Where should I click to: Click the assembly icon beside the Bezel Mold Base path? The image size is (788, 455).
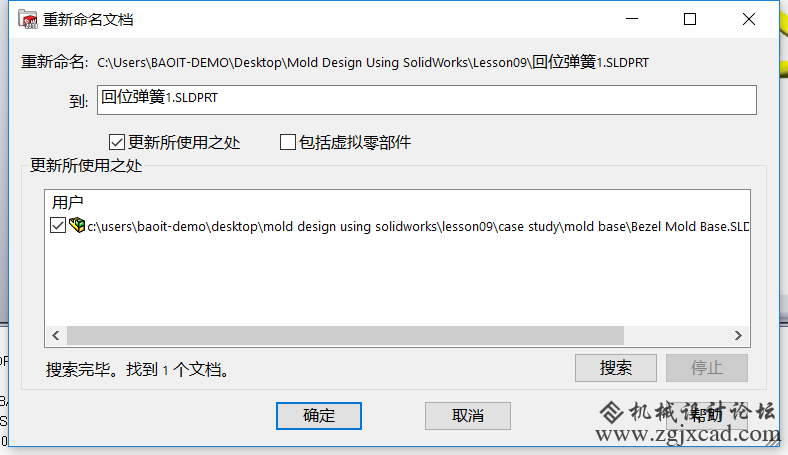(x=77, y=225)
